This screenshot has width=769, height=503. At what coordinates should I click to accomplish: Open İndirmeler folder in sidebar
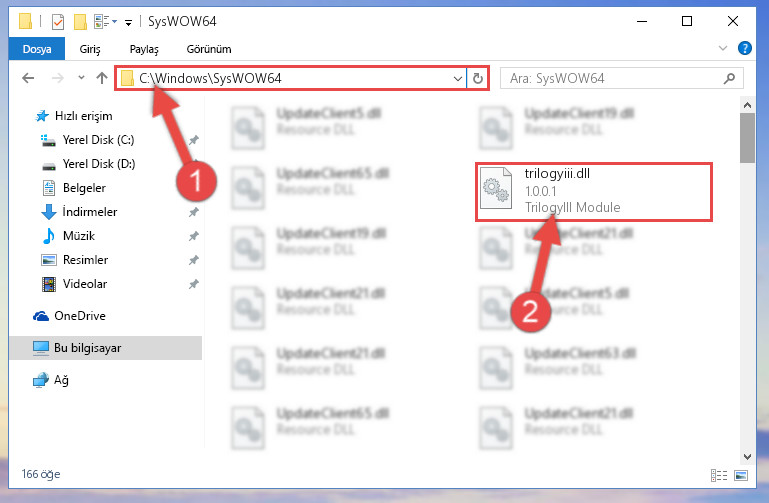pyautogui.click(x=90, y=212)
